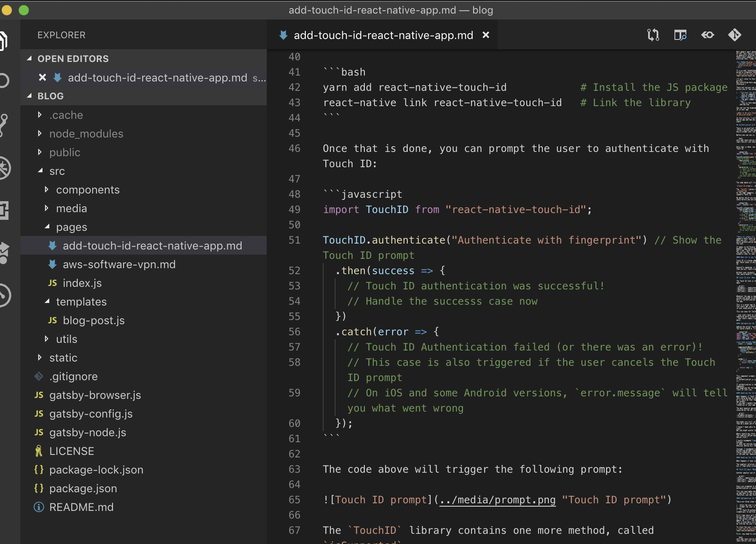Place cursor on the 'yarn add react-native-touch-id' line
756x544 pixels.
415,87
